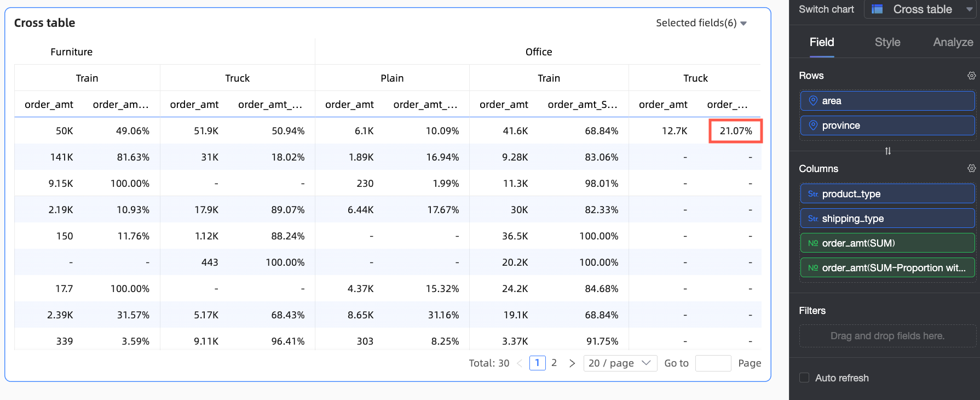Click the location icon on the province field
Screen dimensions: 980x400
coord(813,125)
